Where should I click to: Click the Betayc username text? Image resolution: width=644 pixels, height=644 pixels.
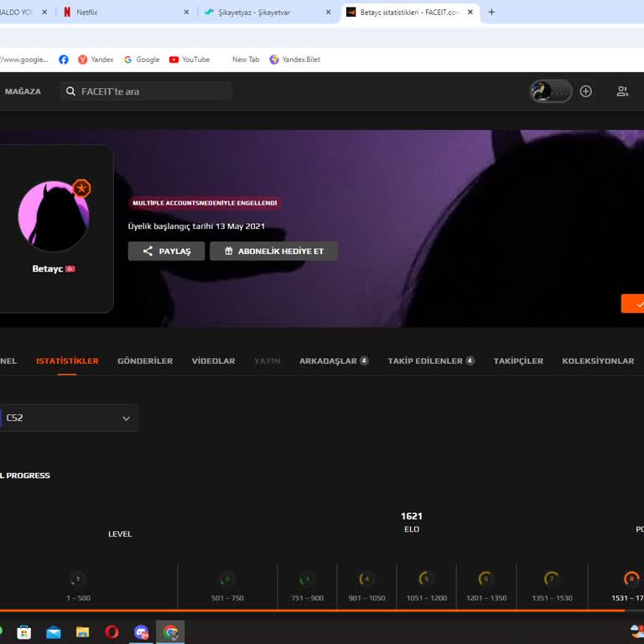tap(48, 268)
